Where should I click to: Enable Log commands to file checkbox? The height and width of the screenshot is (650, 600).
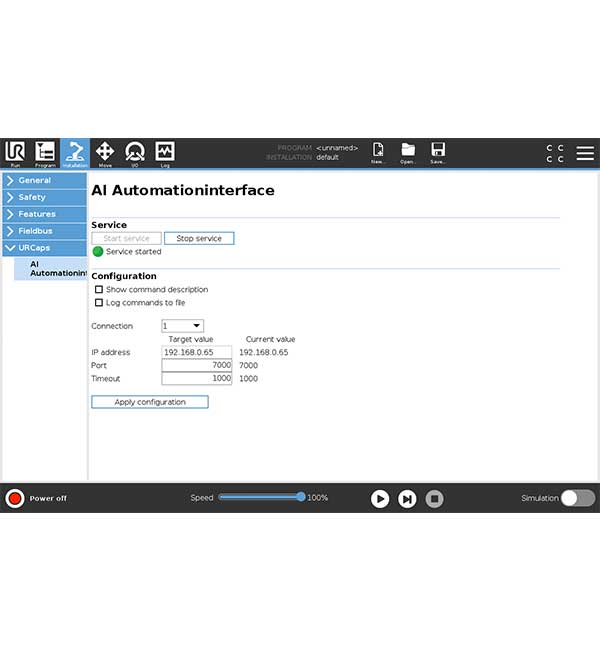tap(99, 303)
